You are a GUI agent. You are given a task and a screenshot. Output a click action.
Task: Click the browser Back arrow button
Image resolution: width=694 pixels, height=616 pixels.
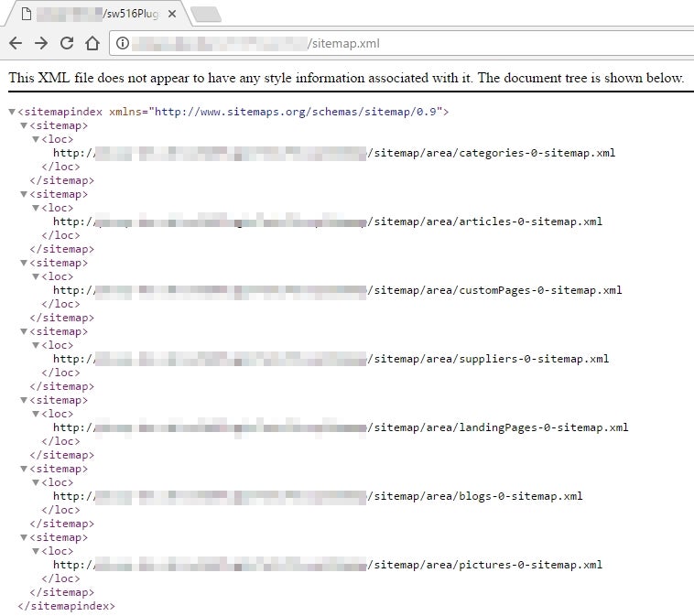(x=16, y=43)
